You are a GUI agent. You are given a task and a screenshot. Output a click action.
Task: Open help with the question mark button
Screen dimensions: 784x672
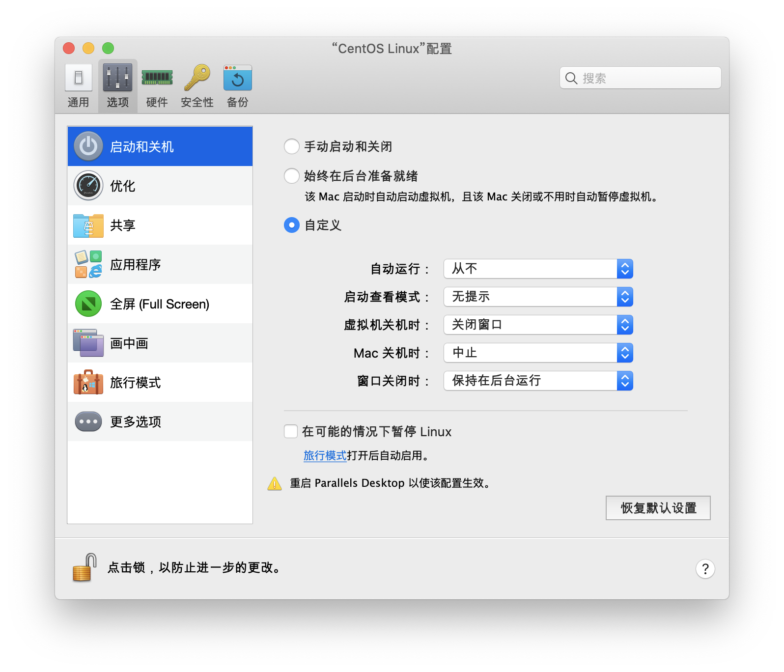(705, 569)
